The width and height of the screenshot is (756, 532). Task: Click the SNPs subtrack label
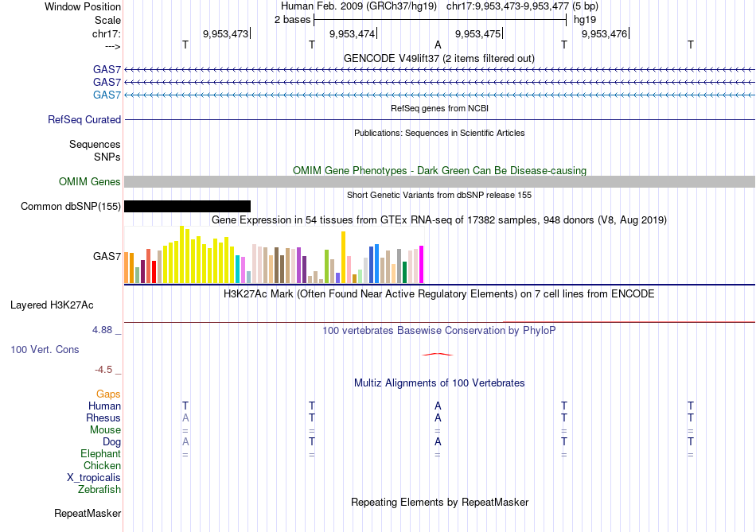(x=107, y=157)
